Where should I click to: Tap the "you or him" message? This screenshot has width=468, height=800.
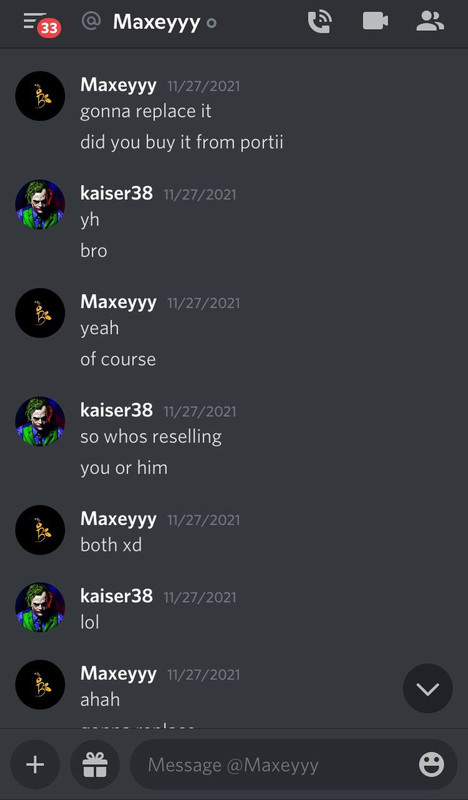click(x=124, y=468)
